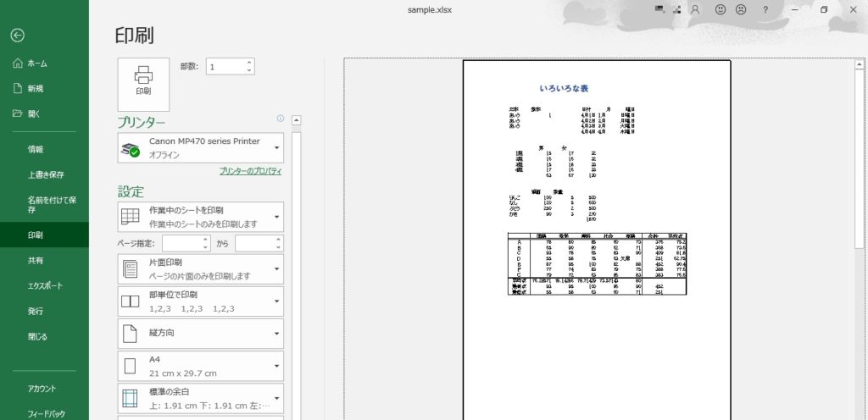Click the smiley face feedback icon

[x=721, y=9]
